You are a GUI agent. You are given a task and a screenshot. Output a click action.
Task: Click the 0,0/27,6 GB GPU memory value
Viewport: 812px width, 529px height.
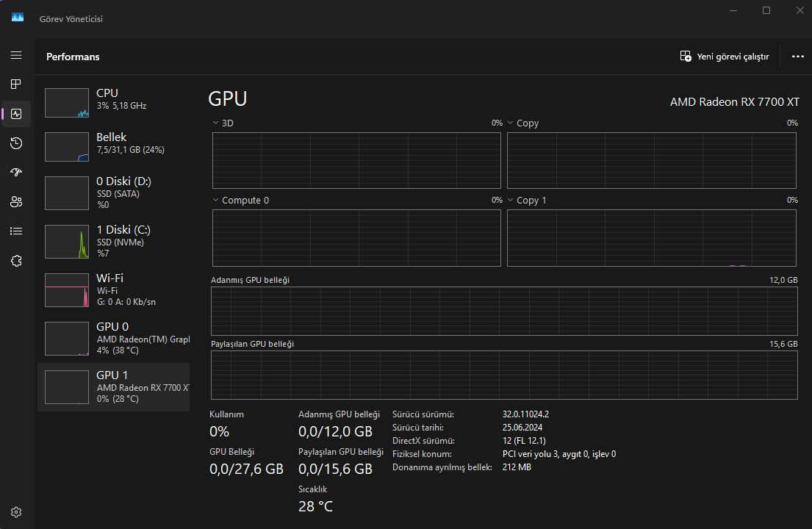tap(246, 469)
